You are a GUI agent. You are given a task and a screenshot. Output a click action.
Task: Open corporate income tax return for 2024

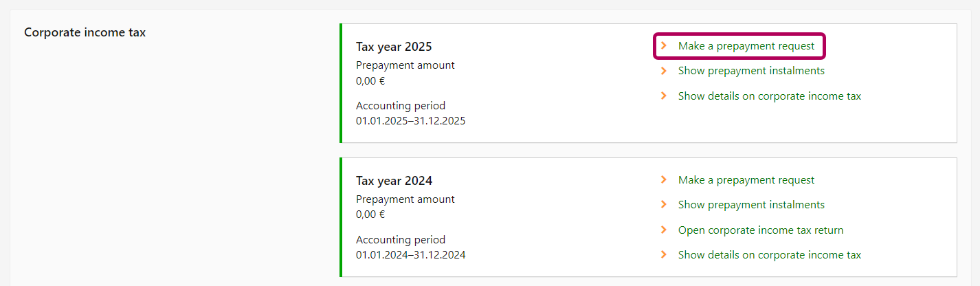pyautogui.click(x=760, y=230)
